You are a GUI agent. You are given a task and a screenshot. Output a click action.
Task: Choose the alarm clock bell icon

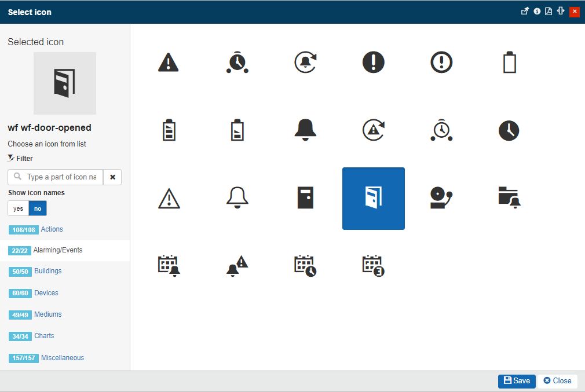[236, 63]
